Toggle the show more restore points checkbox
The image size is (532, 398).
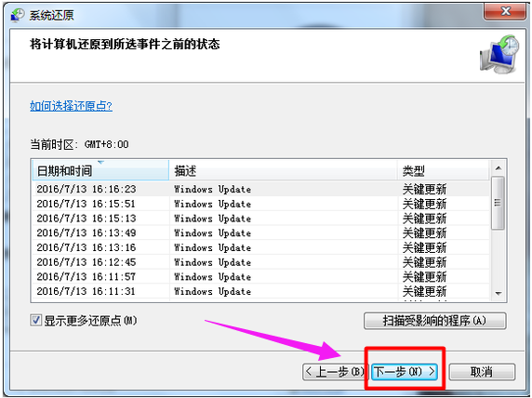35,320
